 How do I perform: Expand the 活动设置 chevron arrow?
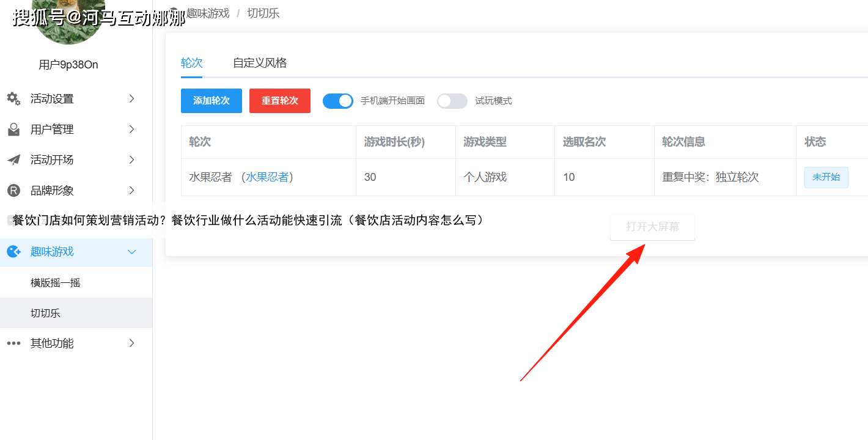pos(131,98)
